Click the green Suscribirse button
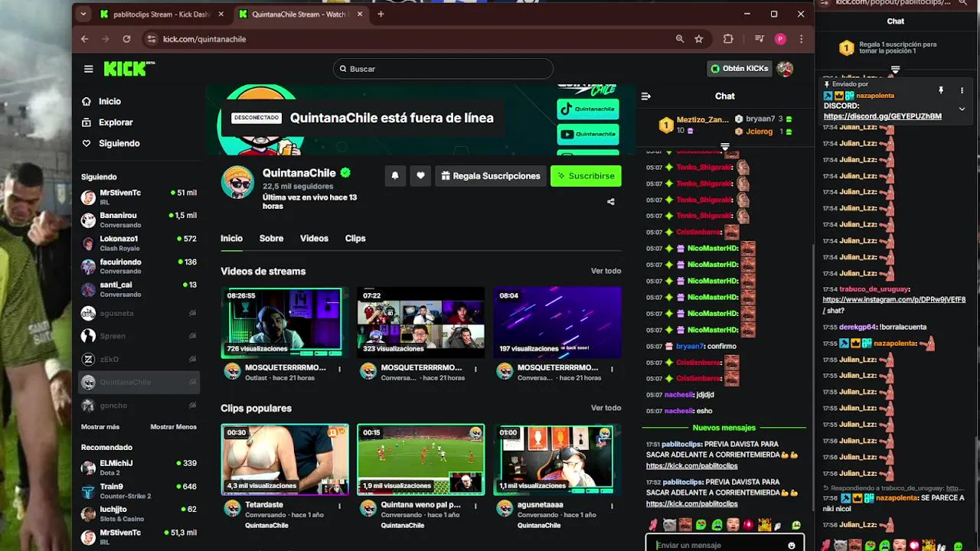 [586, 176]
